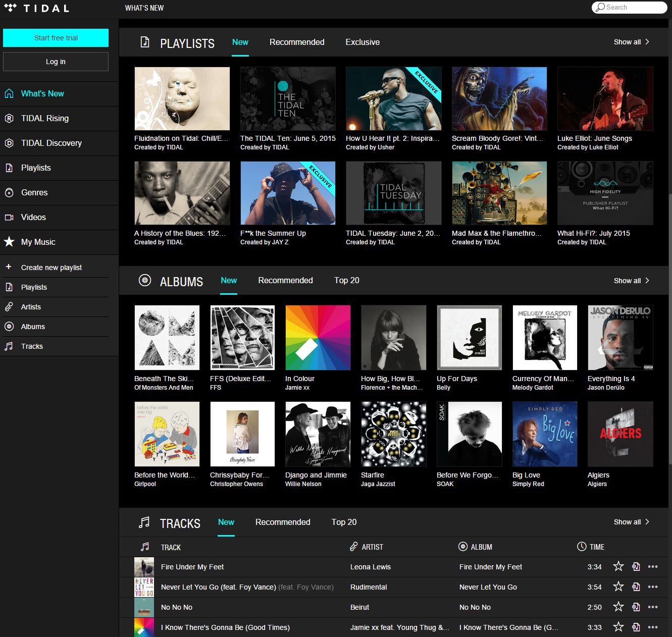
Task: Open more options for Never Let You Go
Action: click(x=653, y=587)
